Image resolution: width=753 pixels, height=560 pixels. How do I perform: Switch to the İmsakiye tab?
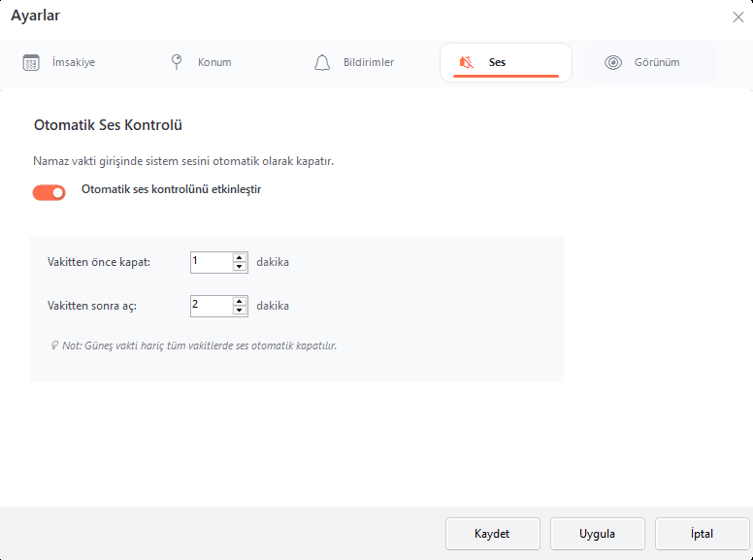click(x=73, y=62)
